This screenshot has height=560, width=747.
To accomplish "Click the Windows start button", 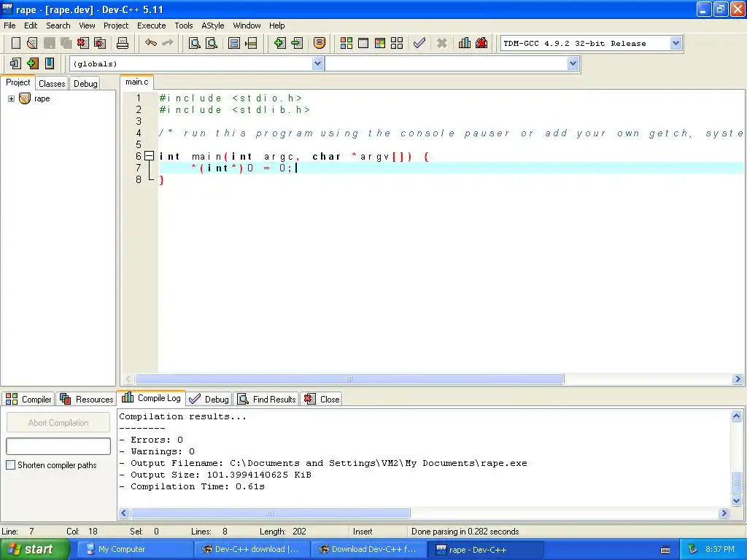I will pos(34,549).
